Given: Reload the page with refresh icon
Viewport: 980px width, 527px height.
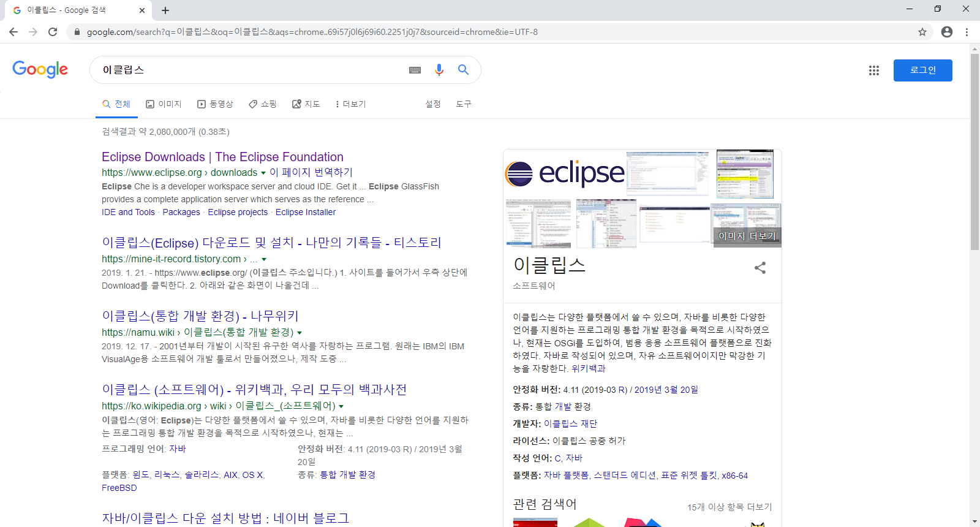Looking at the screenshot, I should click(x=53, y=32).
